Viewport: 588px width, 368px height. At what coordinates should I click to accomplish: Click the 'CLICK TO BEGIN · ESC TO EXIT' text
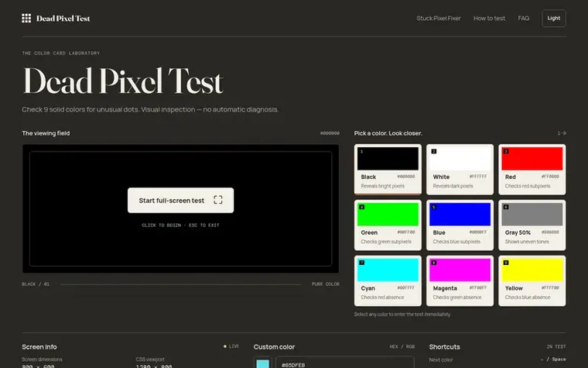[180, 225]
